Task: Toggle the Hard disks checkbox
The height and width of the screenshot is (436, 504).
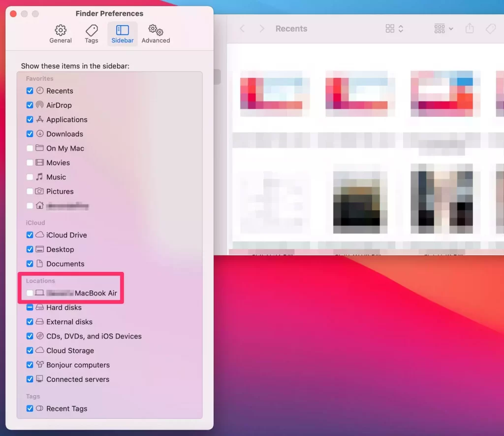Action: pos(30,307)
